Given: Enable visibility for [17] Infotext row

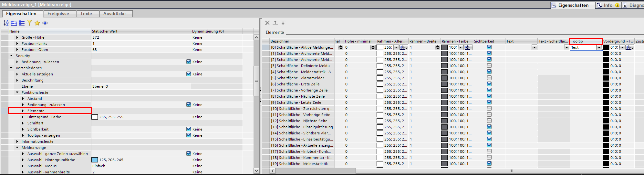Looking at the screenshot, I should tap(489, 151).
